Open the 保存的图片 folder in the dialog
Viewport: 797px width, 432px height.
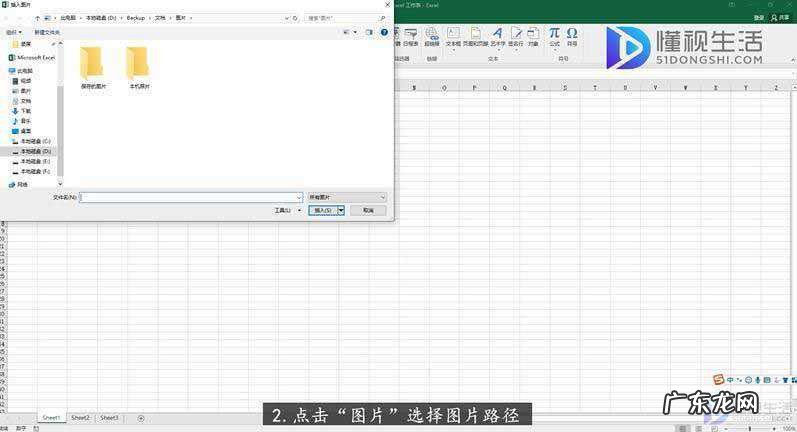tap(93, 68)
